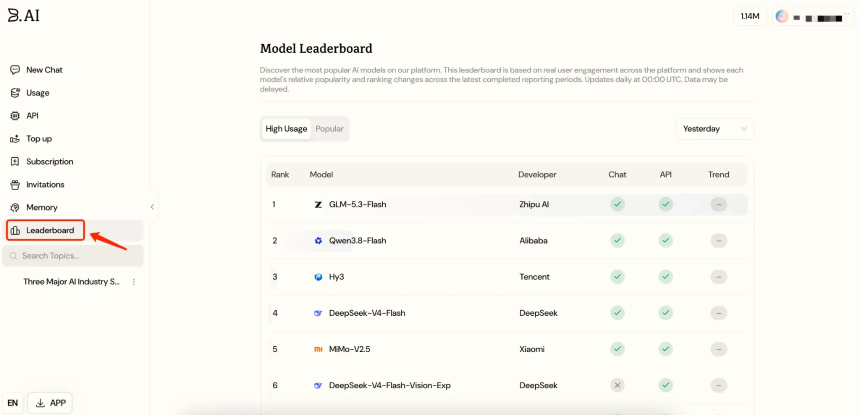The width and height of the screenshot is (860, 415).
Task: Click the Invitations gift icon
Action: coord(15,185)
